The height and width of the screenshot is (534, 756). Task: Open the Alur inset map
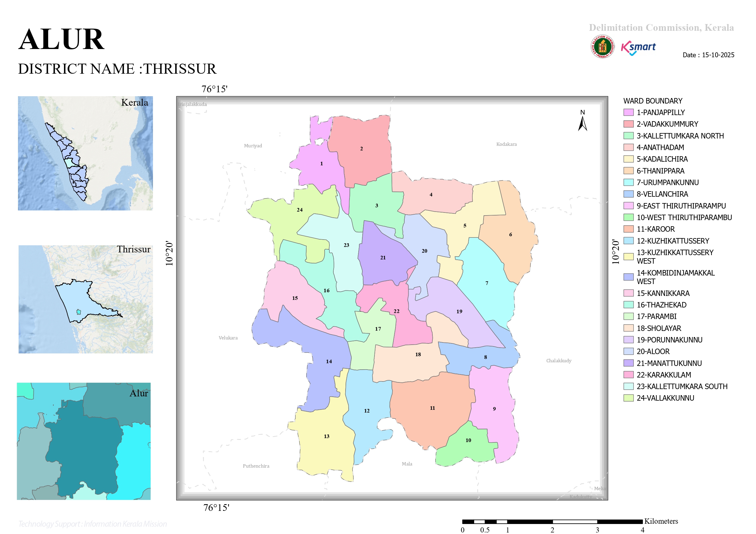coord(83,441)
